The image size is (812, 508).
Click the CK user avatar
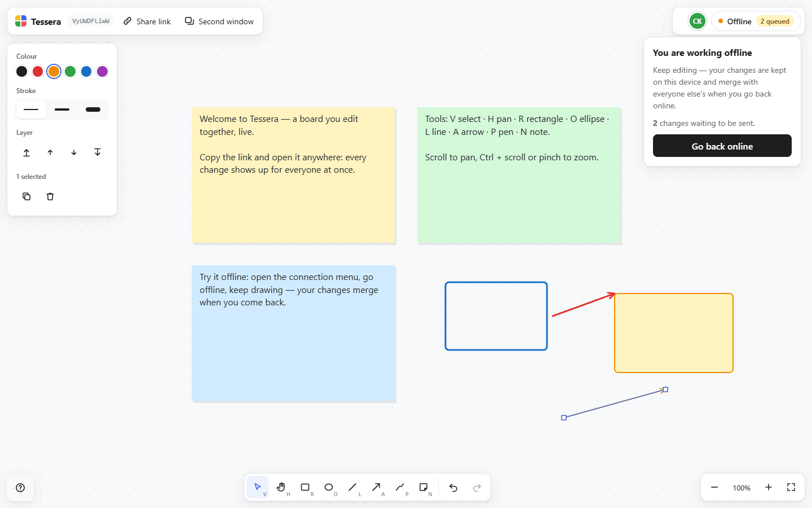[x=698, y=21]
